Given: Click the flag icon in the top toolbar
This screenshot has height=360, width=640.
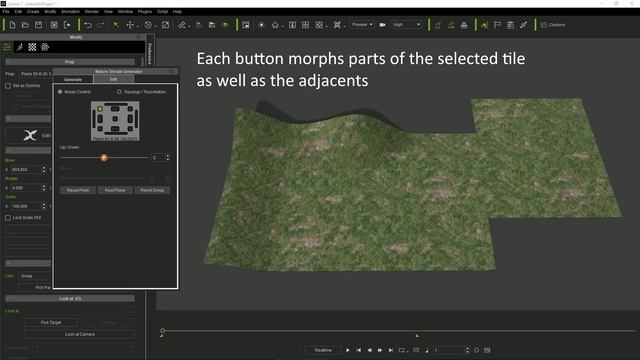Looking at the screenshot, I should [x=497, y=25].
